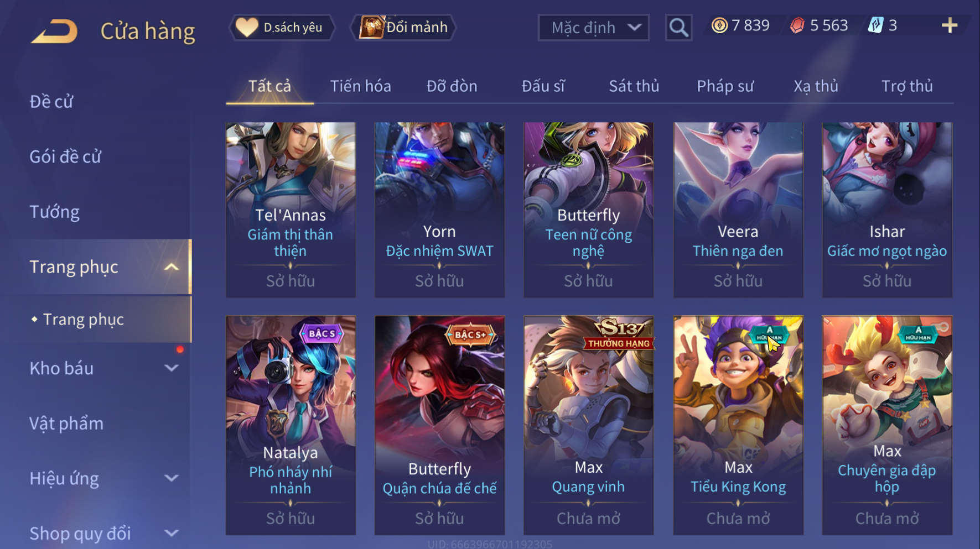This screenshot has width=980, height=549.
Task: Open Yorn Đặc nhiệm SWAT skin card
Action: tap(439, 210)
